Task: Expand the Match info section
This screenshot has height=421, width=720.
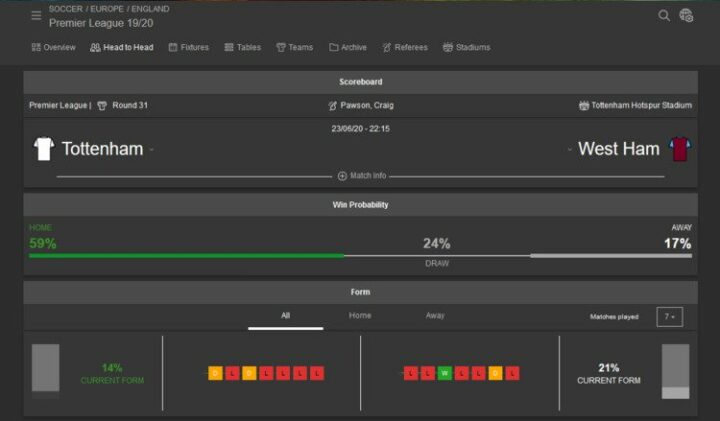Action: [x=362, y=176]
